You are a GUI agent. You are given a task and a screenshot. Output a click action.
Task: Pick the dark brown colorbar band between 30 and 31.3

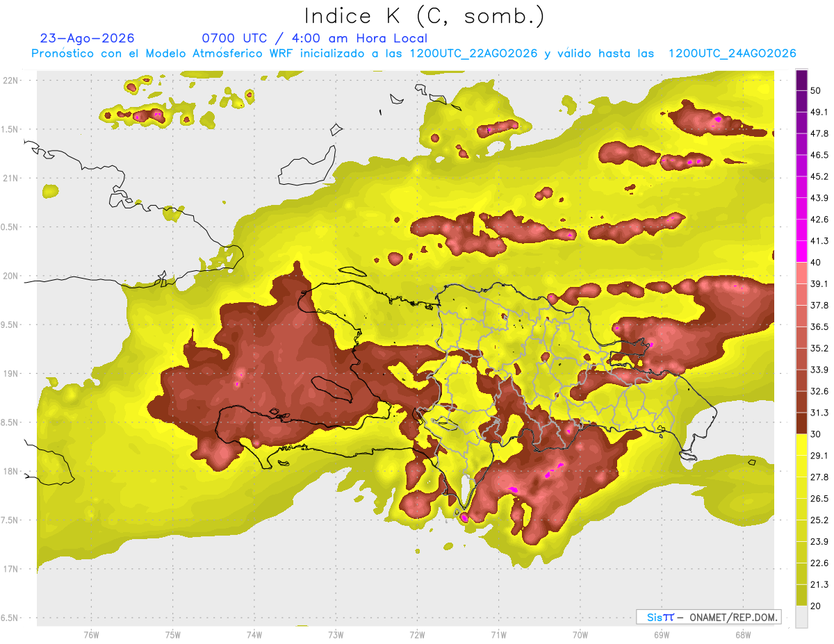(x=801, y=422)
